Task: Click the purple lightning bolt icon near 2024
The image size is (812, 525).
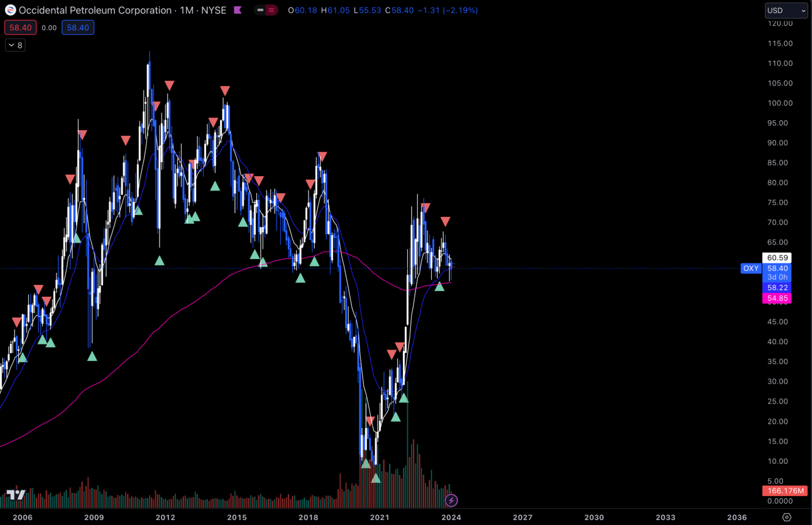Action: coord(451,500)
